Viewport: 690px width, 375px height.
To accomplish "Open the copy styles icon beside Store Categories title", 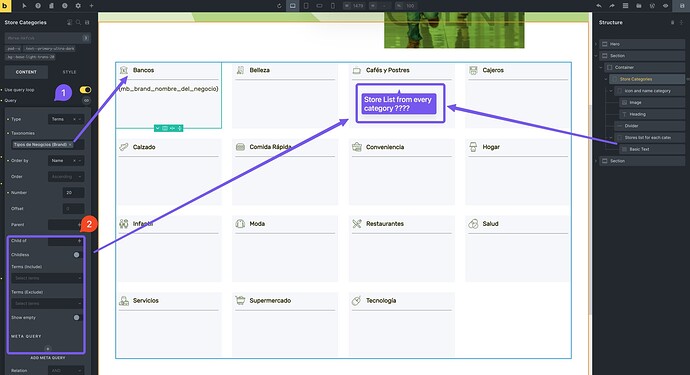I will (x=69, y=22).
